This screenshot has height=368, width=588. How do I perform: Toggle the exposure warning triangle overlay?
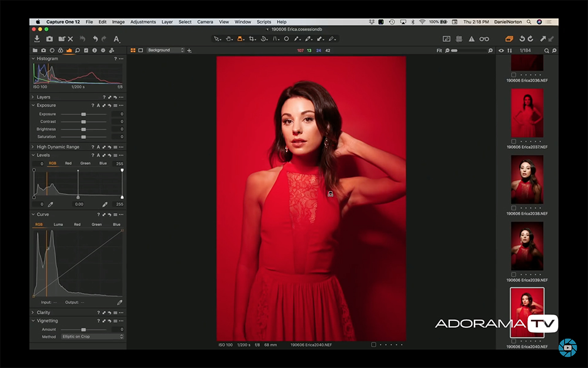(x=471, y=38)
